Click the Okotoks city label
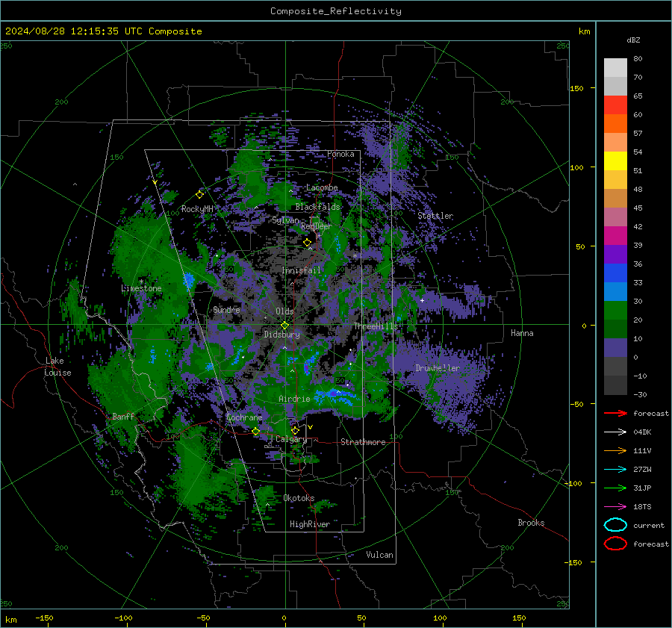The height and width of the screenshot is (628, 672). pos(299,498)
